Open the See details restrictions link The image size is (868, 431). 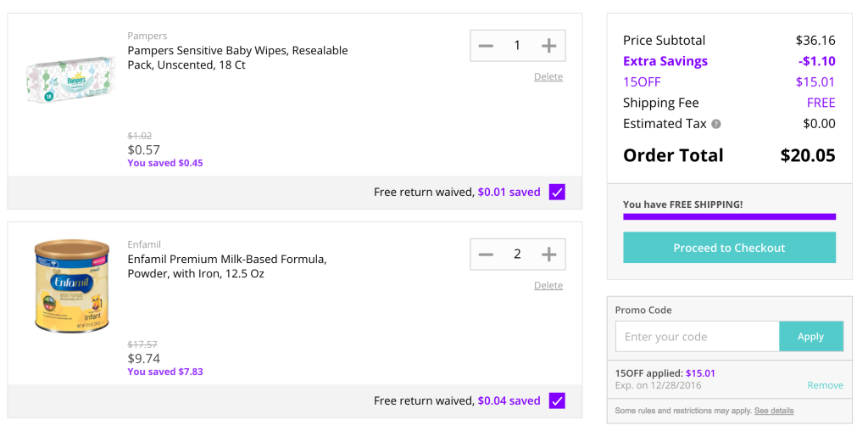pos(774,411)
